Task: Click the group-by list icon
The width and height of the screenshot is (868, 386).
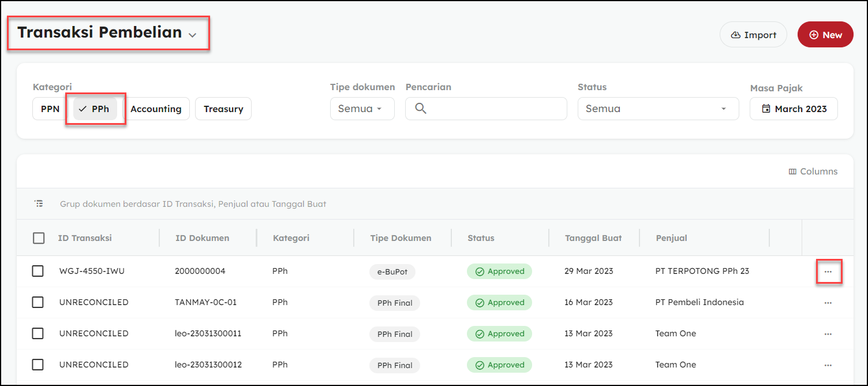Action: [x=39, y=204]
